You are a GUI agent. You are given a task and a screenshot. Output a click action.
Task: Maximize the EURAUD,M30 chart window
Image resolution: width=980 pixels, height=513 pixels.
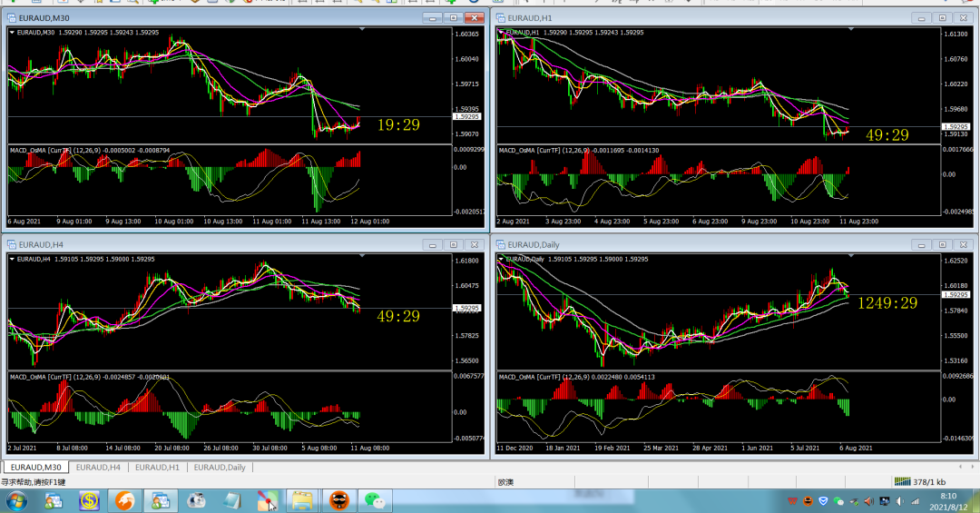(454, 18)
